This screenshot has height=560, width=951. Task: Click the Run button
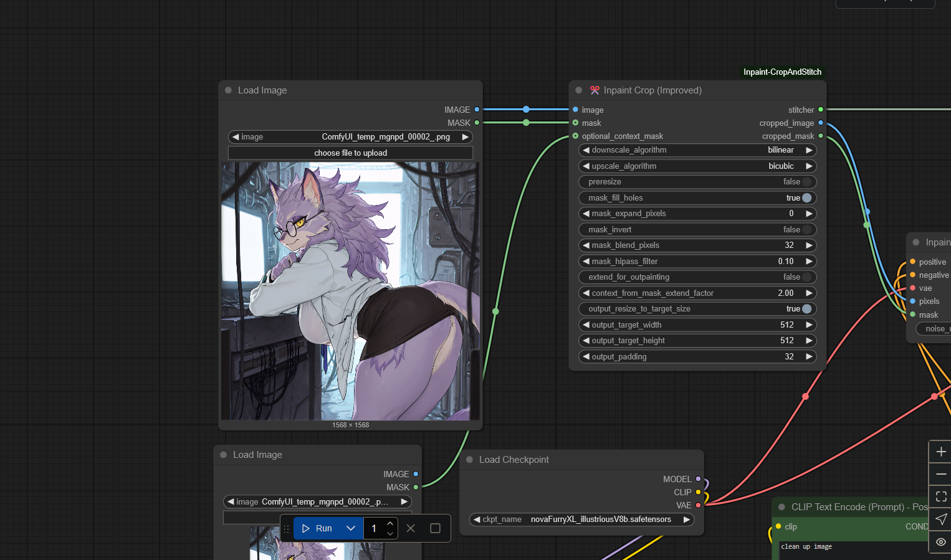click(317, 528)
